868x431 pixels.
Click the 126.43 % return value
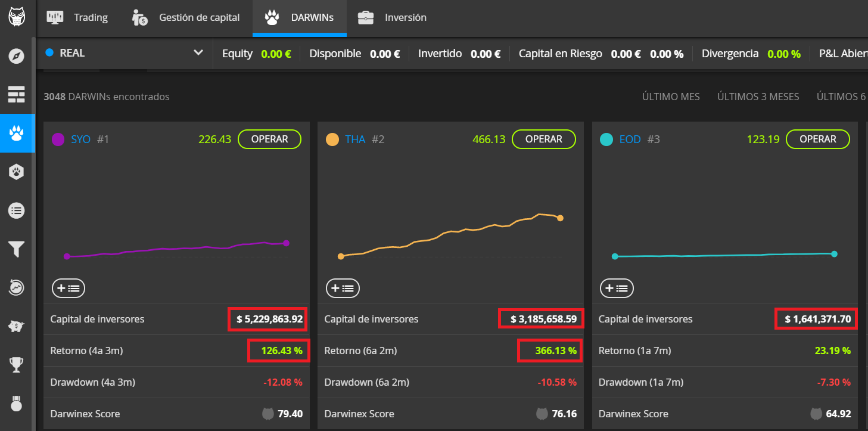282,351
